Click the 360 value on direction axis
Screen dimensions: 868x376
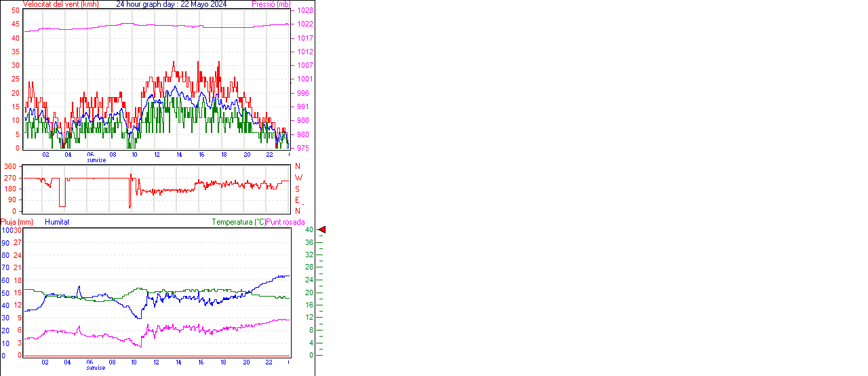coord(10,166)
